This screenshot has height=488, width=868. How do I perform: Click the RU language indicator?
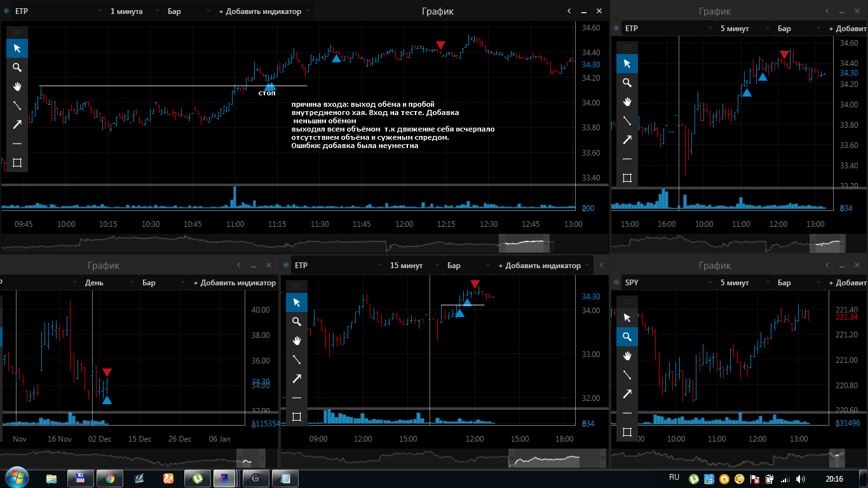coord(674,477)
